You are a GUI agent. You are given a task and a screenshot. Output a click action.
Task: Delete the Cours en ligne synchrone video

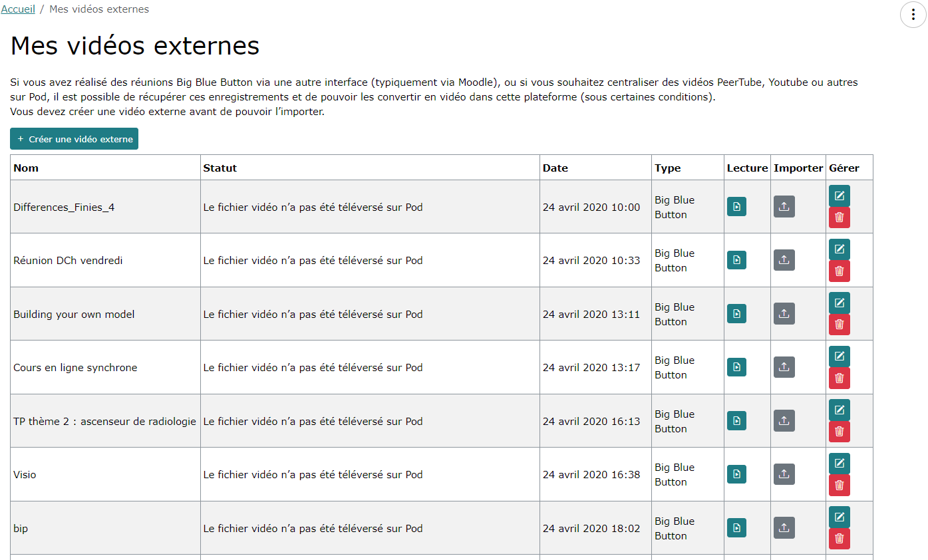tap(839, 378)
